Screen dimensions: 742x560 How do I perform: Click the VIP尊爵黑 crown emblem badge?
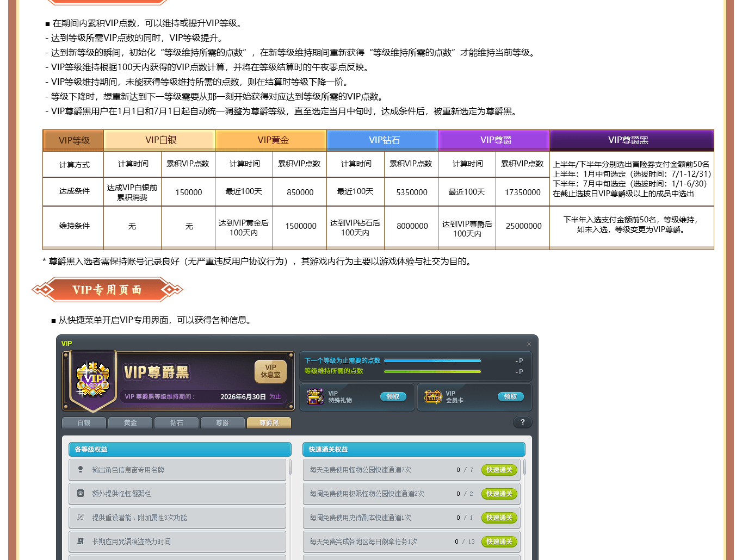pyautogui.click(x=93, y=379)
